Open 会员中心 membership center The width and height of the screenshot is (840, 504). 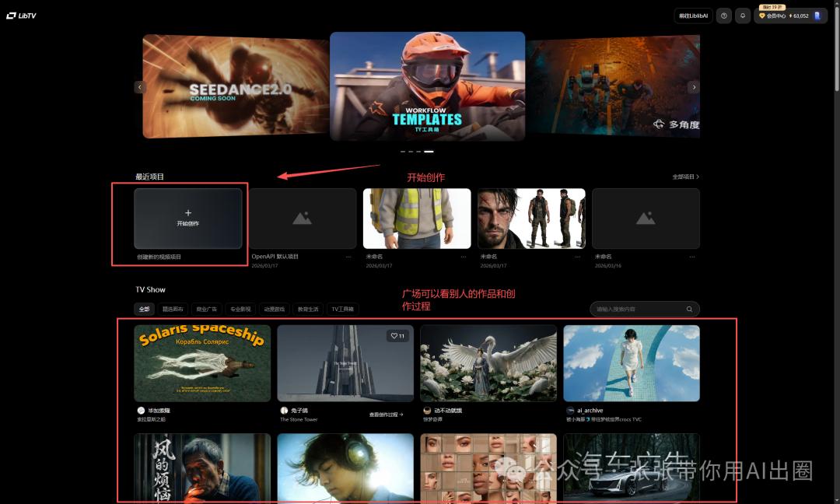(775, 16)
